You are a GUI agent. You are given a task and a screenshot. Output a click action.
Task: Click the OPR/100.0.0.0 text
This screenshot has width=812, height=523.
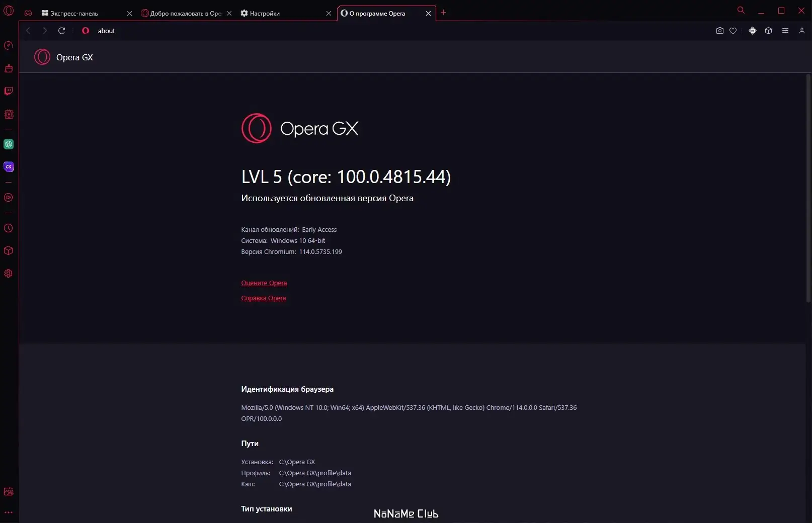262,419
